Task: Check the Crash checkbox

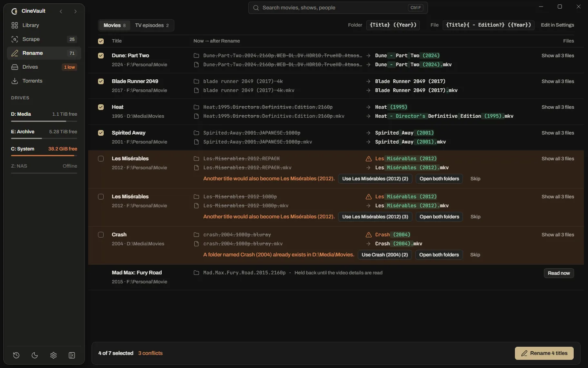Action: click(101, 235)
